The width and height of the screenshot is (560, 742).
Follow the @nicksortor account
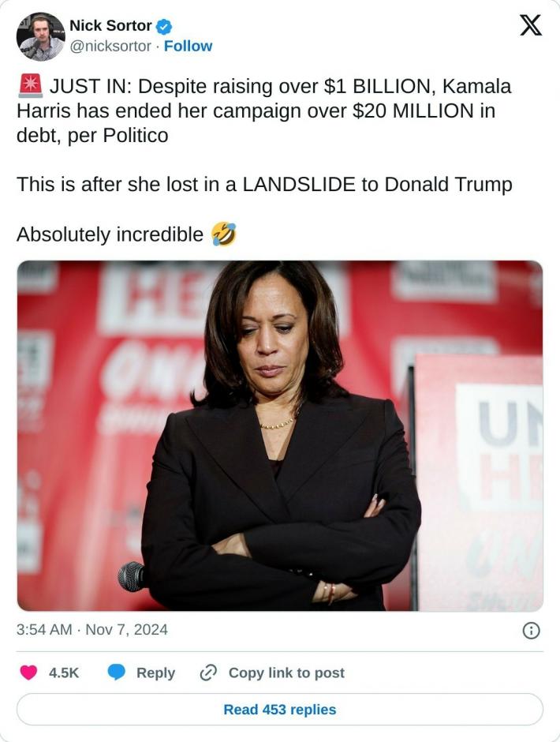188,46
